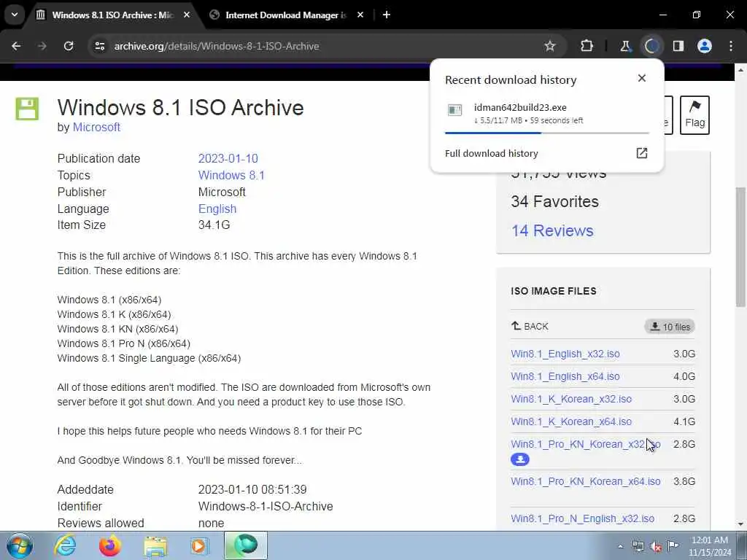
Task: Click the Item Size value 34.1G
Action: pos(214,225)
